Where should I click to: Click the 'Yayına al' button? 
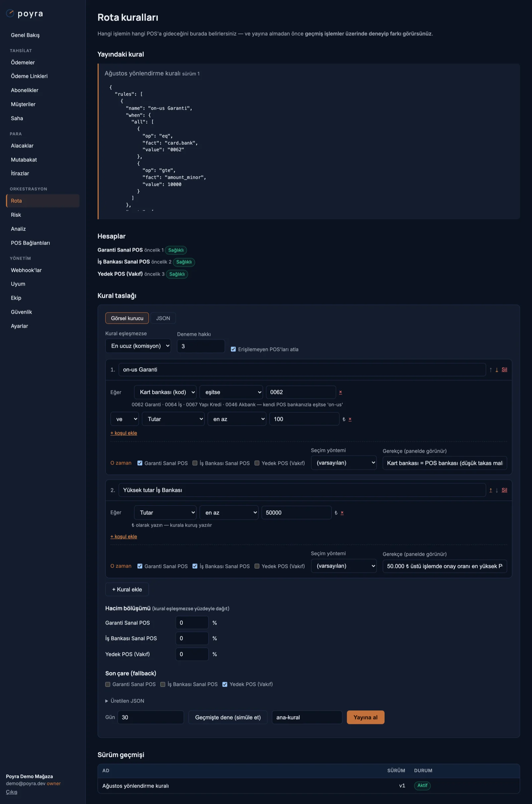tap(365, 717)
